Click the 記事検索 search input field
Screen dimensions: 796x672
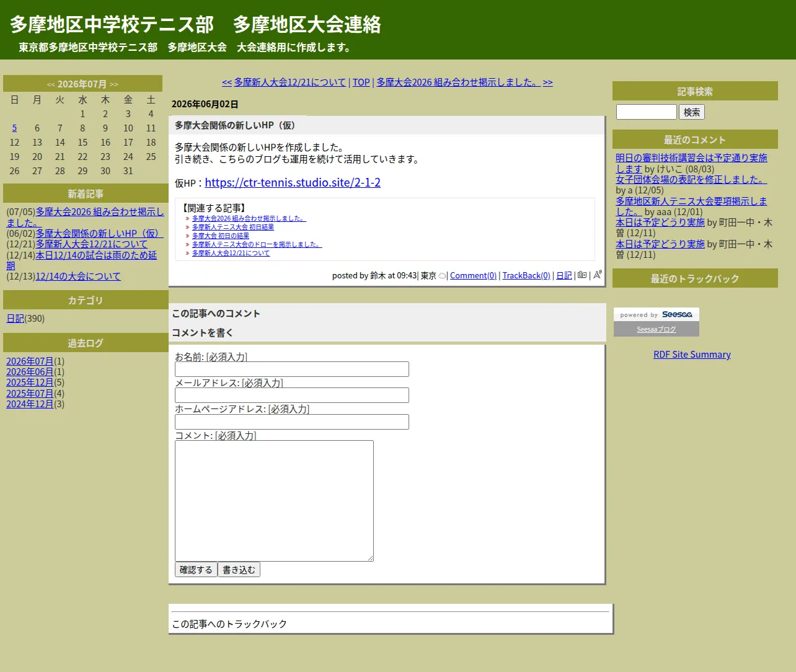(x=647, y=112)
